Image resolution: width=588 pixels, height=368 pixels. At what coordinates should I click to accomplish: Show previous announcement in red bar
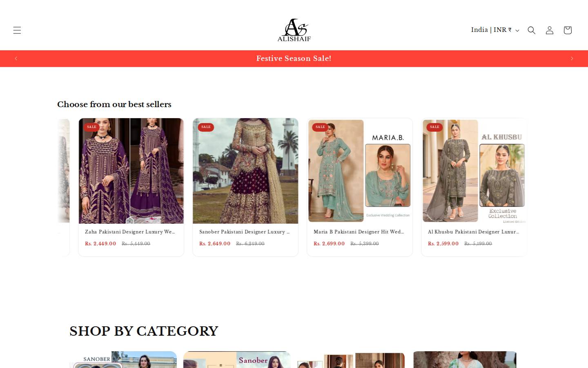[x=16, y=58]
